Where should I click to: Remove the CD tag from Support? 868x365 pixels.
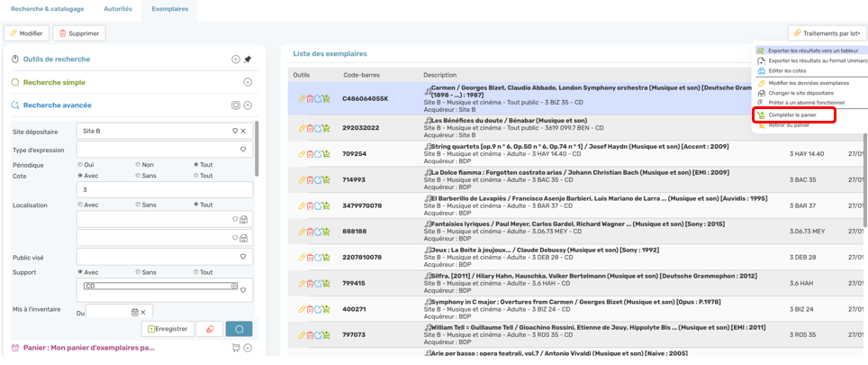point(234,286)
